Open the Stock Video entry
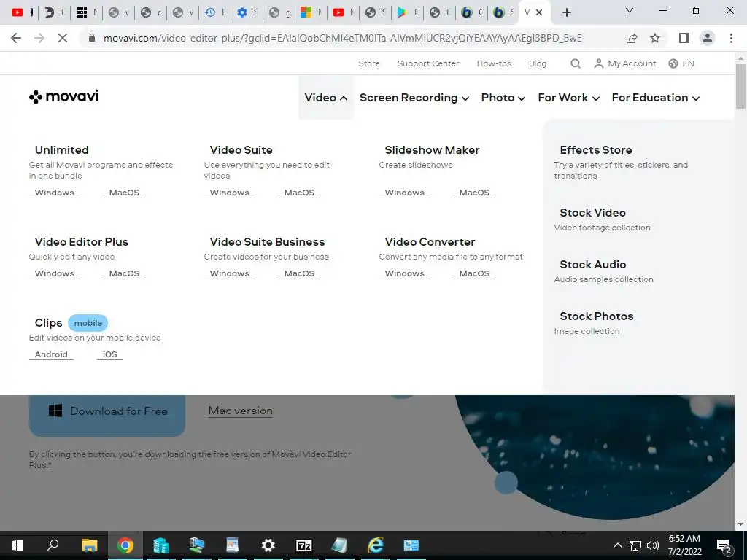This screenshot has height=560, width=747. coord(592,213)
